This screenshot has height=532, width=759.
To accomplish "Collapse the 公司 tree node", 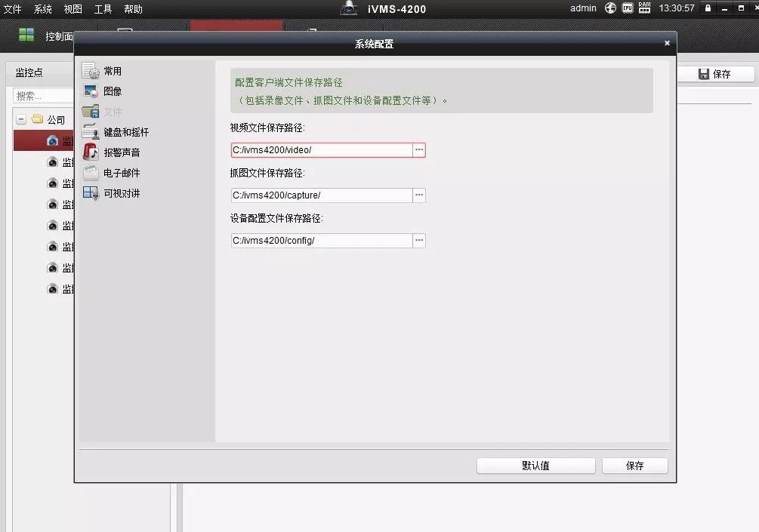I will pyautogui.click(x=21, y=119).
